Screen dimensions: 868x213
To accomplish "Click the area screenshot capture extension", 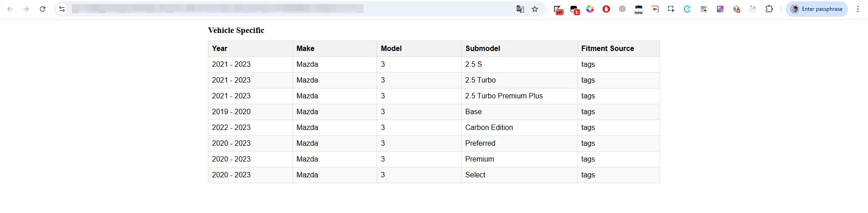I will (x=671, y=9).
